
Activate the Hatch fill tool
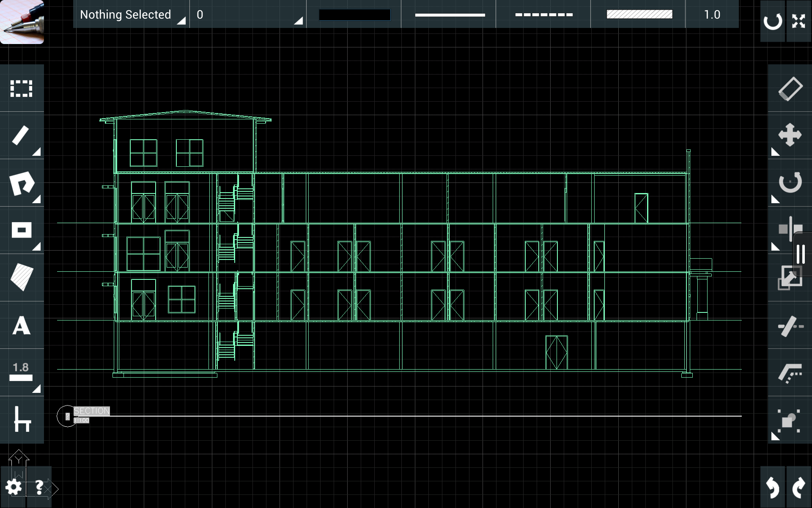(x=21, y=278)
